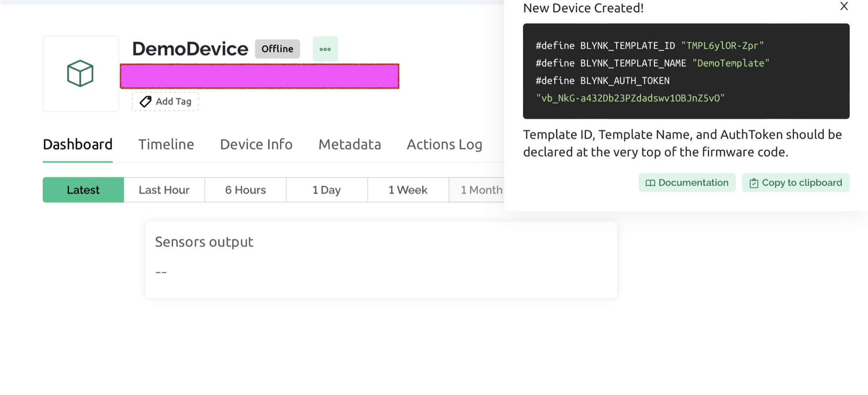Click the Sensors output widget label
868x395 pixels.
[x=204, y=242]
